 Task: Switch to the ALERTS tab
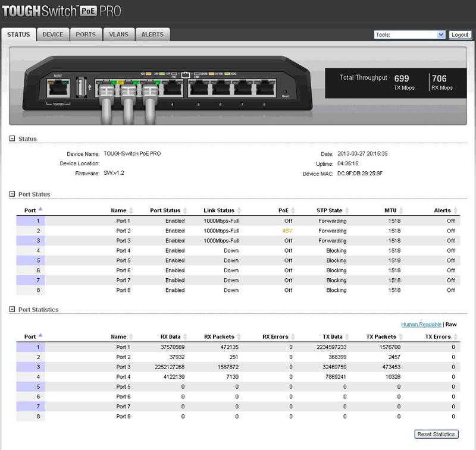152,34
